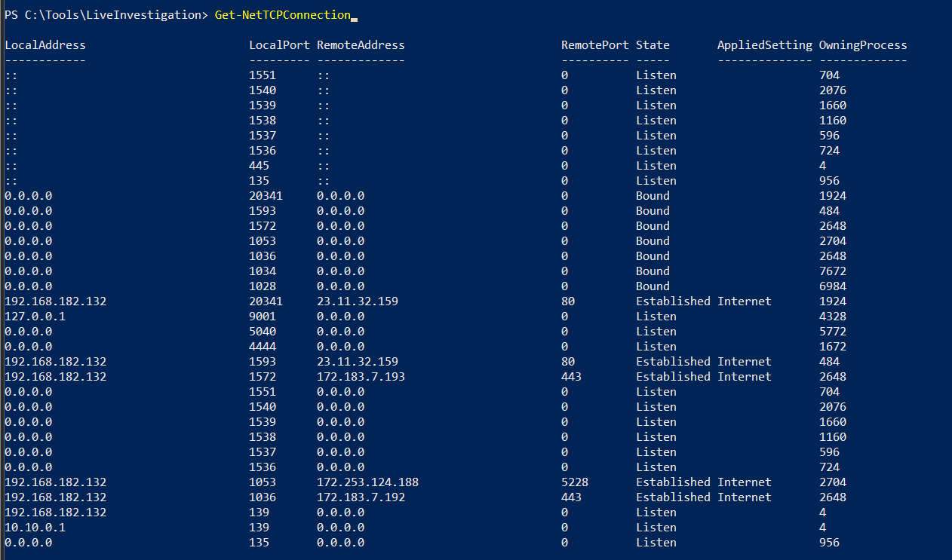Select the OwningProcess column header
This screenshot has height=560, width=952.
pos(863,45)
